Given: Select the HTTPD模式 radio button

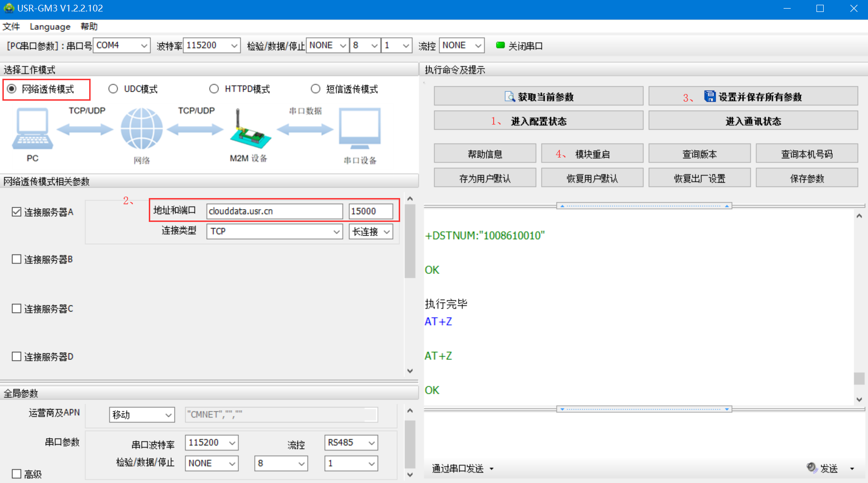Looking at the screenshot, I should 214,89.
